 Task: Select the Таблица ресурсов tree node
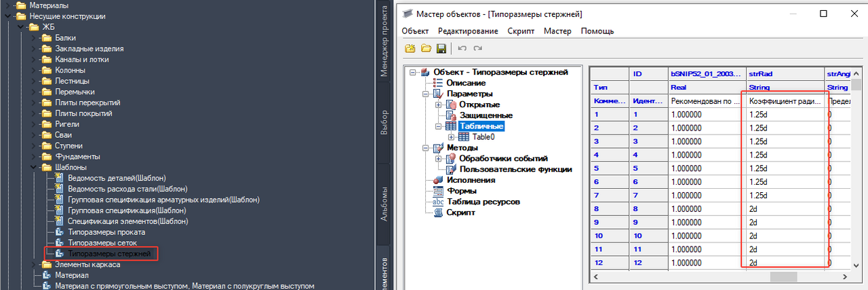pos(483,202)
